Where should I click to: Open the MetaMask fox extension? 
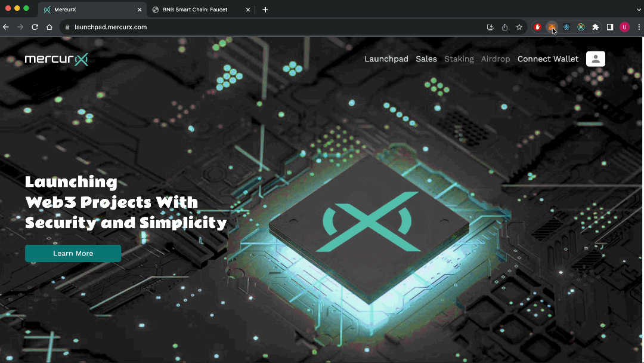click(x=552, y=27)
